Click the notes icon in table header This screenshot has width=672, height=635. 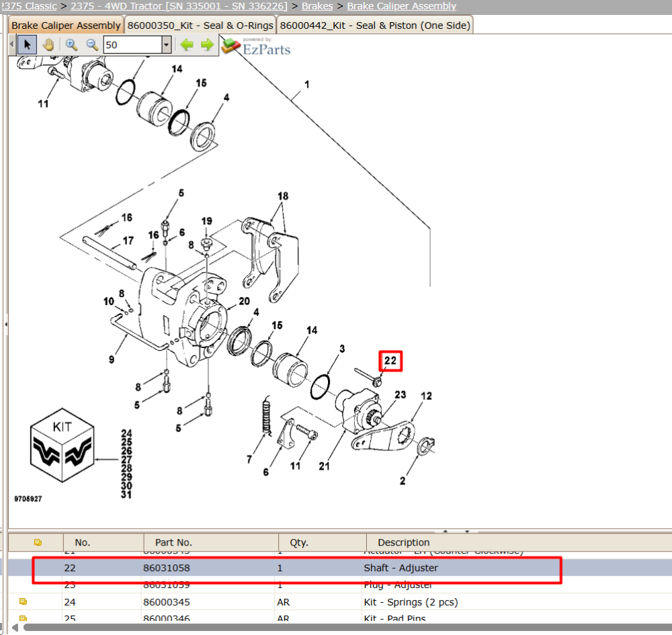[38, 542]
